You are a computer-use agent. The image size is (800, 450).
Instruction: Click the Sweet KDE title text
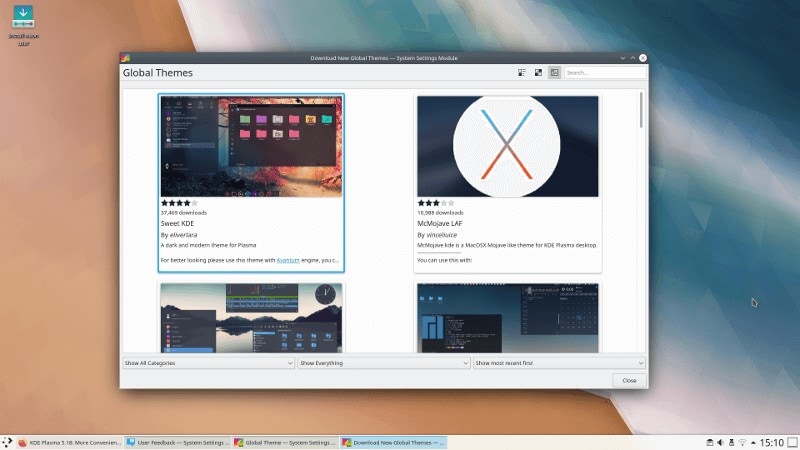coord(177,223)
